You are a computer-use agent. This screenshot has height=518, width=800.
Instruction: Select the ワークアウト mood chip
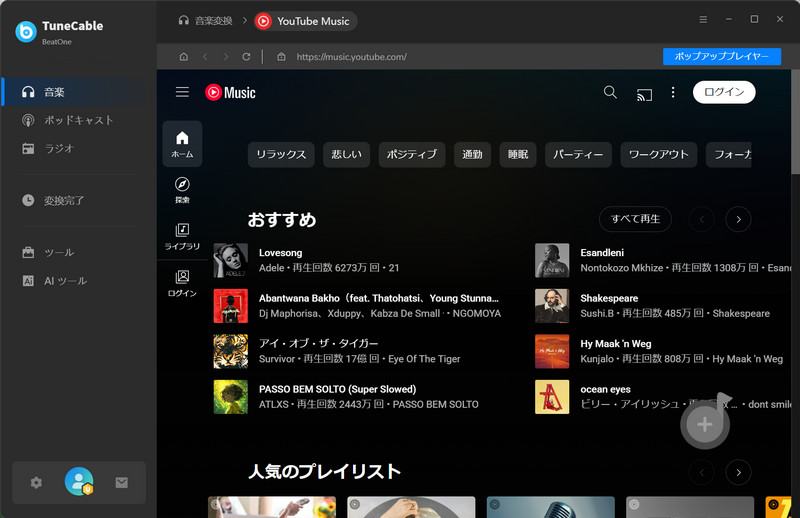659,155
